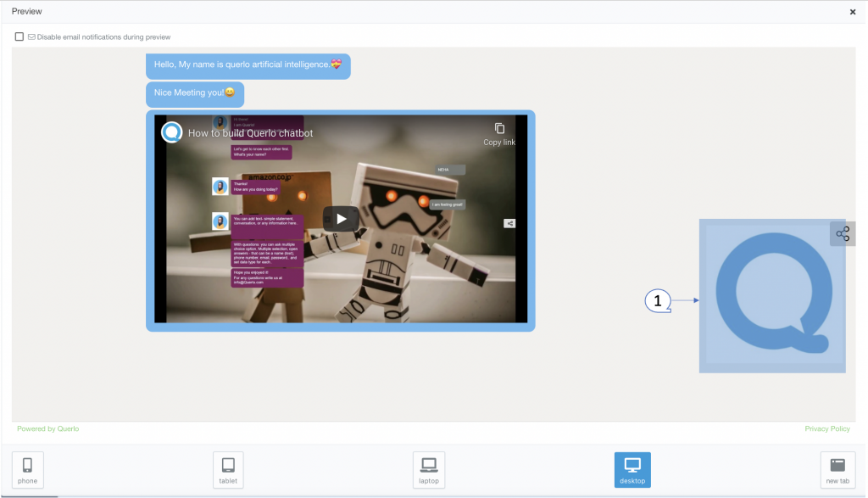Click the envelope icon beside notification checkbox
The width and height of the screenshot is (868, 498).
pyautogui.click(x=31, y=37)
